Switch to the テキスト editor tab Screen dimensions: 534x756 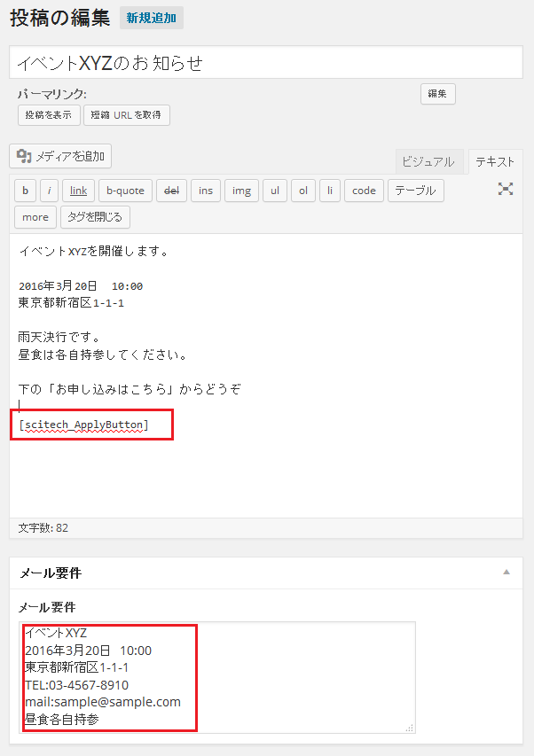tap(495, 162)
